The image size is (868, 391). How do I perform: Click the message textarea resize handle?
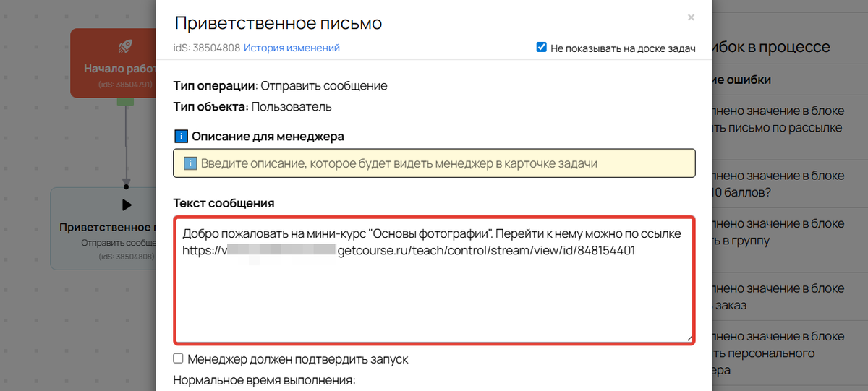pos(689,338)
